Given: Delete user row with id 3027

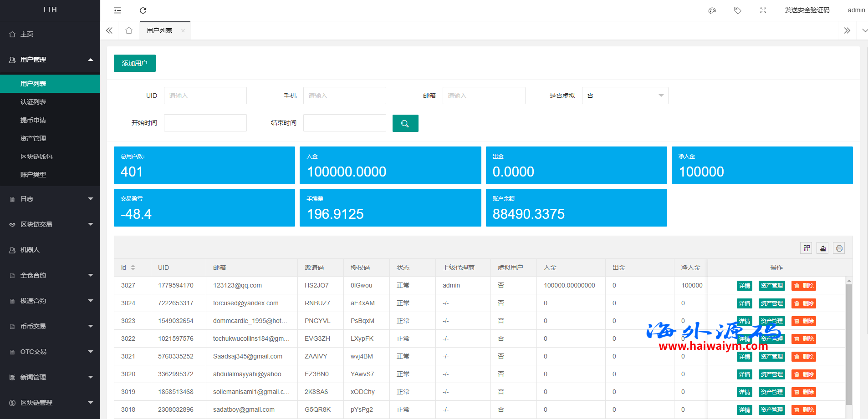Looking at the screenshot, I should (x=803, y=286).
